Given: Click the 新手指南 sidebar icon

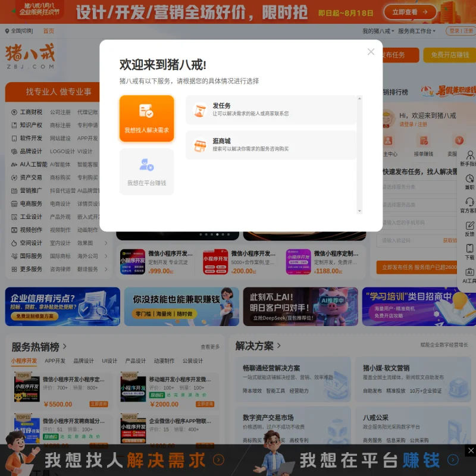Looking at the screenshot, I should [469, 155].
